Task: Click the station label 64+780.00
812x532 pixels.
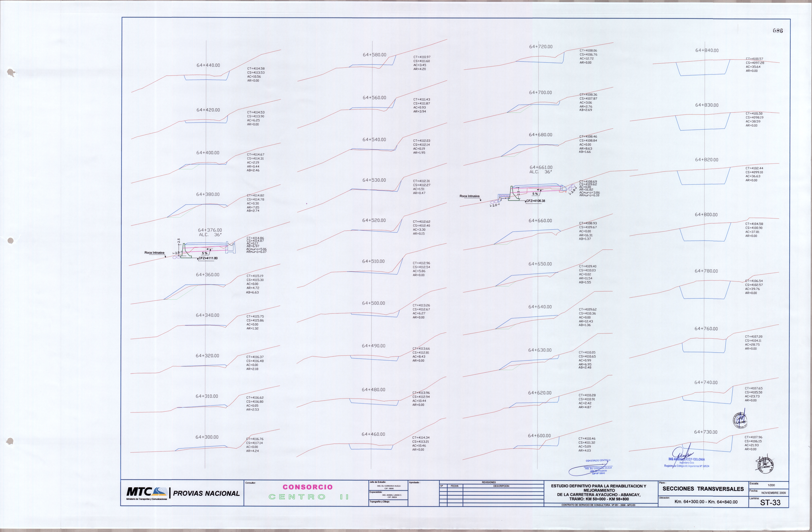Action: tap(706, 271)
